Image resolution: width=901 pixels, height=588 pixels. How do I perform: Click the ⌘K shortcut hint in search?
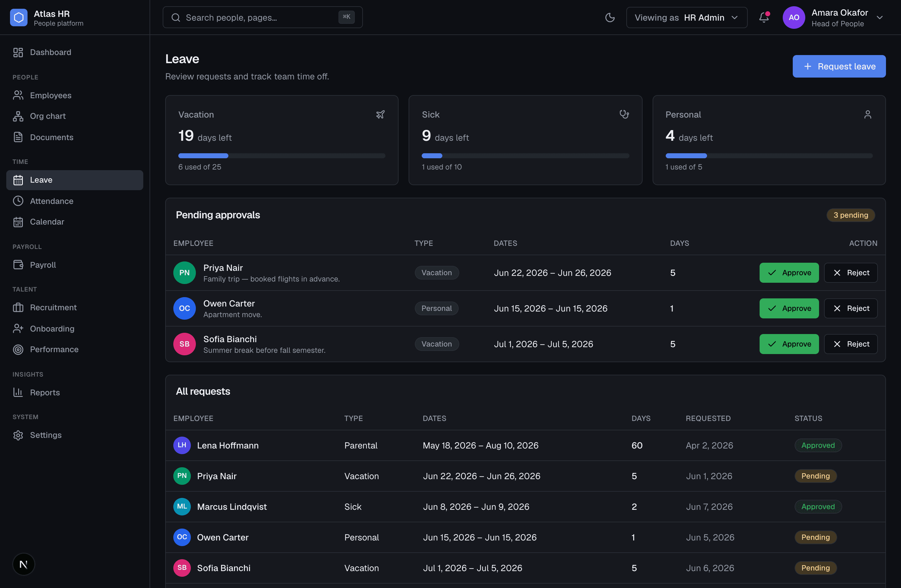click(346, 17)
